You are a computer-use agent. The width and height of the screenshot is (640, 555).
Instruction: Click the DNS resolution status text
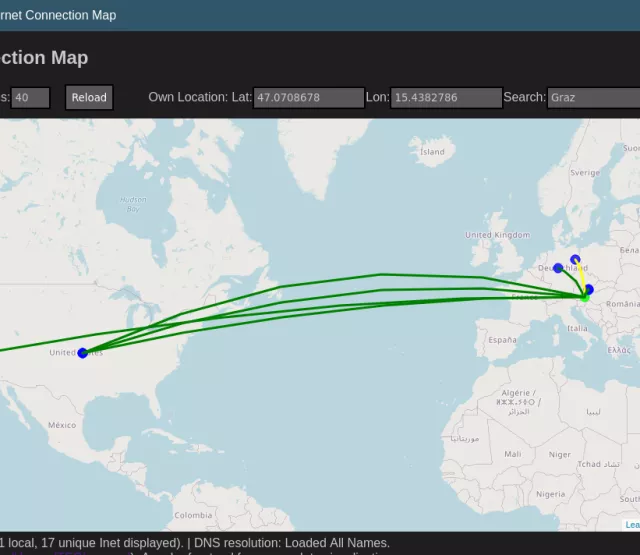point(292,543)
